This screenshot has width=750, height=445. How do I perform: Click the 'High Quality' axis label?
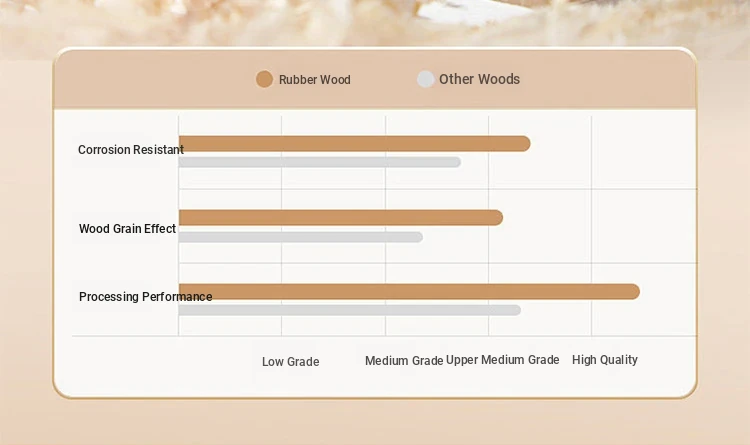605,360
